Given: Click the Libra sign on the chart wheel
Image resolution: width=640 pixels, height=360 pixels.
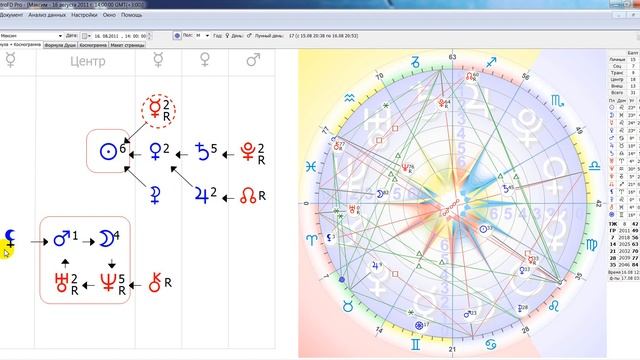Looking at the screenshot, I should pyautogui.click(x=594, y=166).
